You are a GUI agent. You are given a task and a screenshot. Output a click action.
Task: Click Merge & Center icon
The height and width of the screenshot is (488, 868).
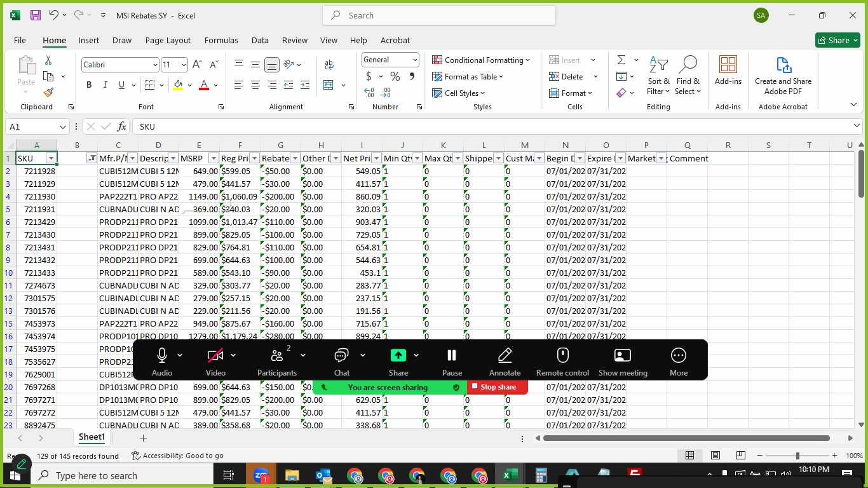[x=329, y=85]
